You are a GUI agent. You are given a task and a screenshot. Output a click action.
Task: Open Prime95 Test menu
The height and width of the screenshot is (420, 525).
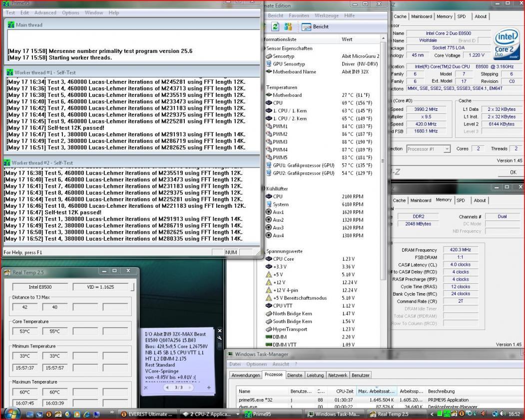(x=10, y=12)
